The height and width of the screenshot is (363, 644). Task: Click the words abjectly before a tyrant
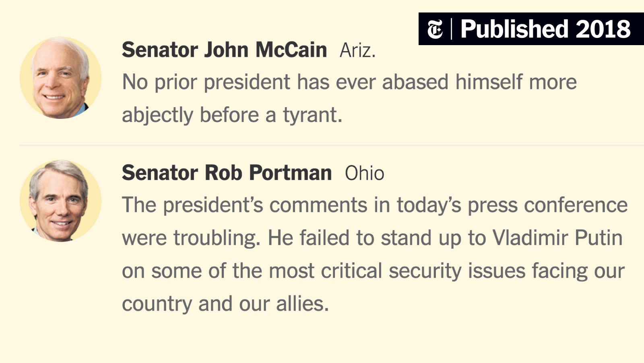point(232,115)
